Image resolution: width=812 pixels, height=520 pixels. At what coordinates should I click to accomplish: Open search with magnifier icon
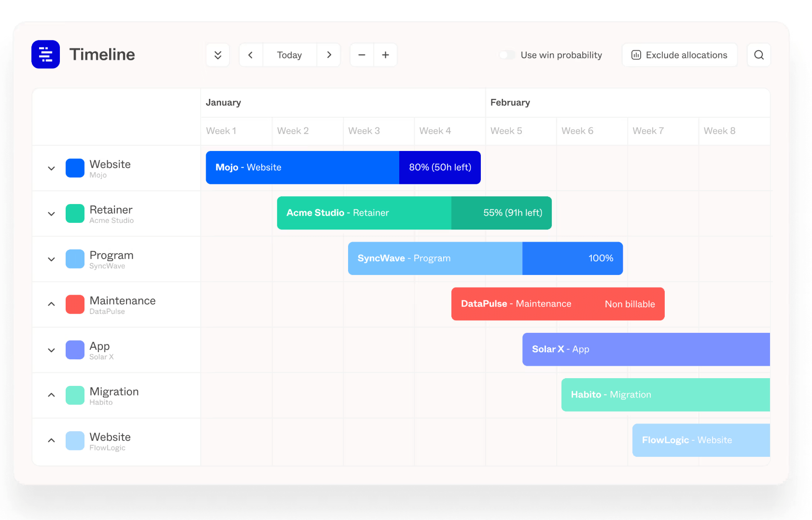pos(759,55)
